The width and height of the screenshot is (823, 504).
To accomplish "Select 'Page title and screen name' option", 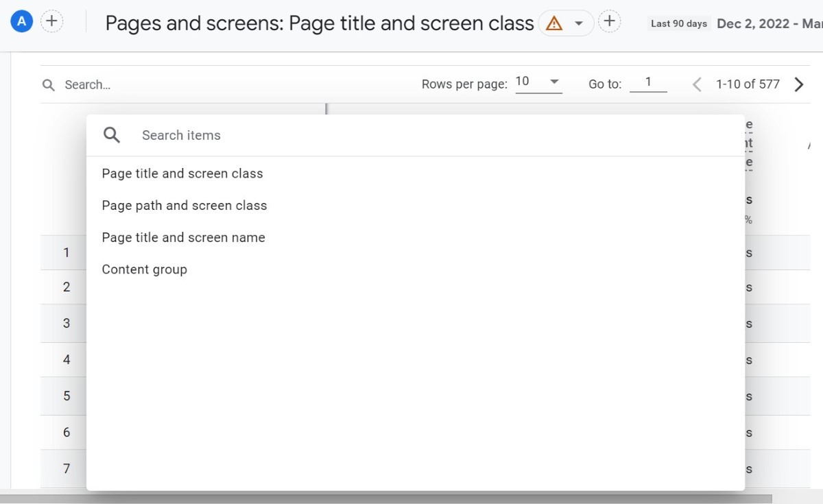I will tap(183, 237).
